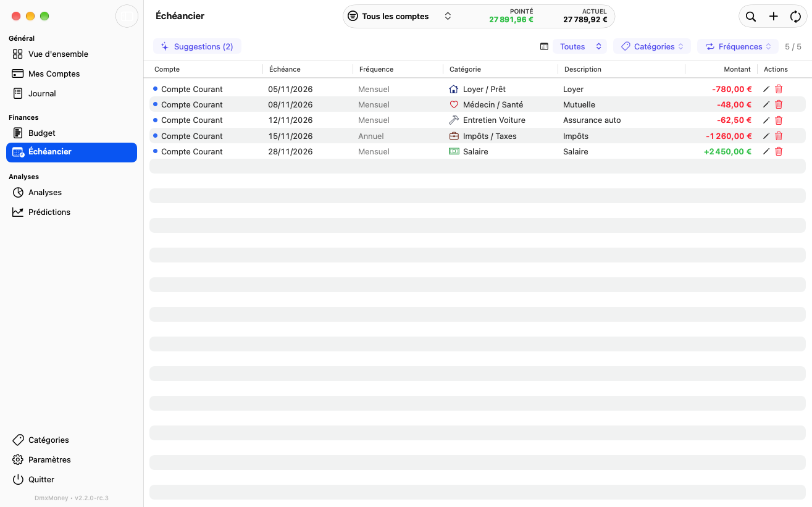
Task: Click Quitter to exit the app
Action: 72,479
